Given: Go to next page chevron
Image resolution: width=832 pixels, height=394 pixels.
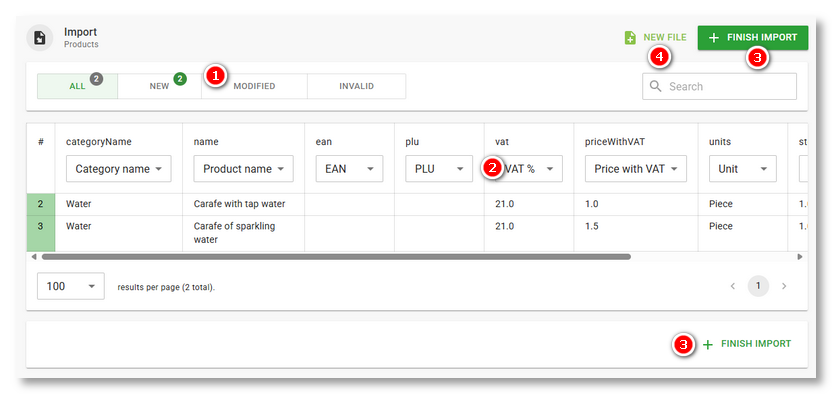Looking at the screenshot, I should 784,286.
